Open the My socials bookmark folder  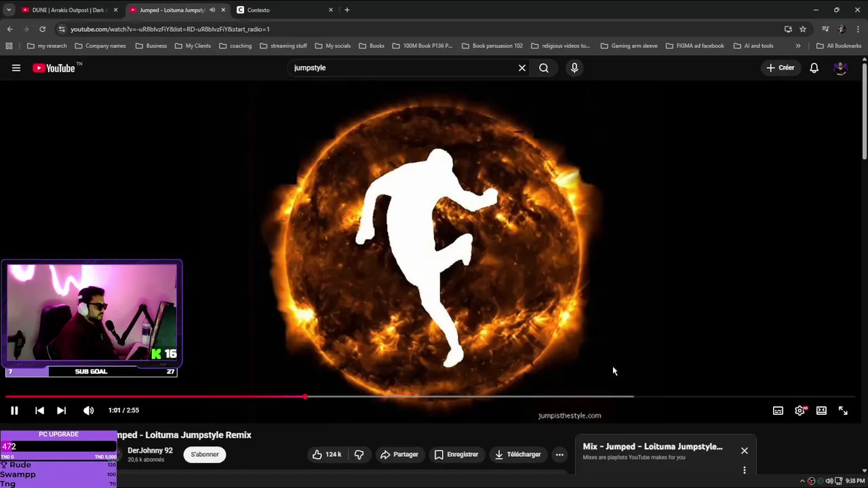click(x=333, y=46)
